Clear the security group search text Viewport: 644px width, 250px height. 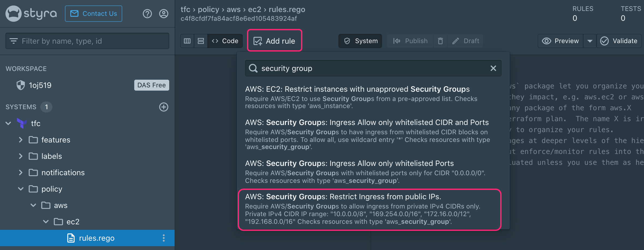tap(493, 68)
